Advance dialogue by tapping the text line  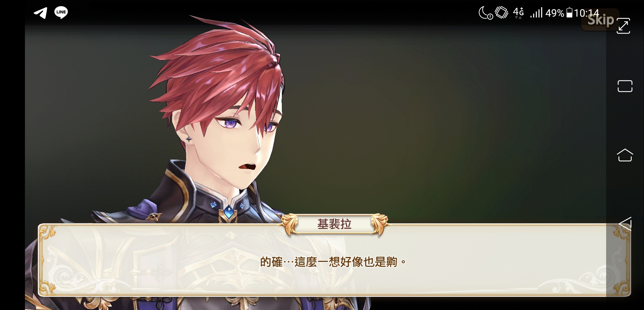click(333, 262)
